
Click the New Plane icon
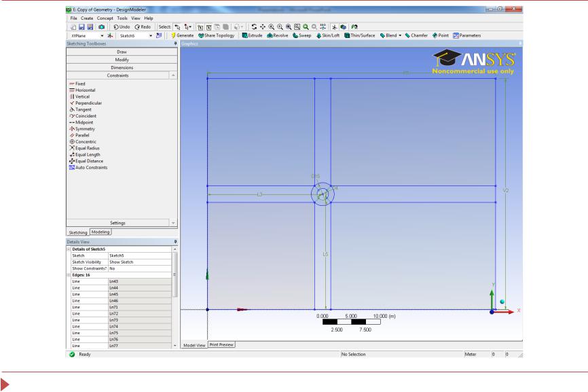pyautogui.click(x=110, y=35)
